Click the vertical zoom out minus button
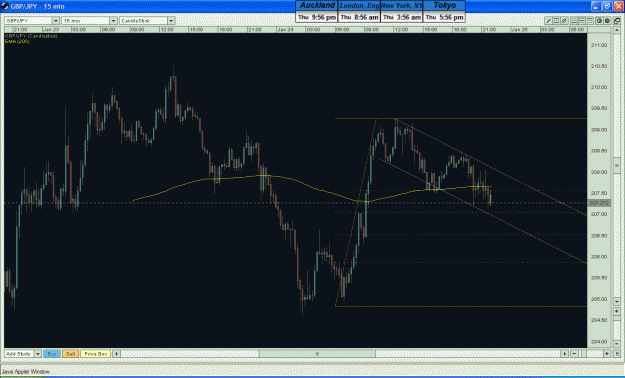Screen dimensions: 625x378 click(617, 344)
